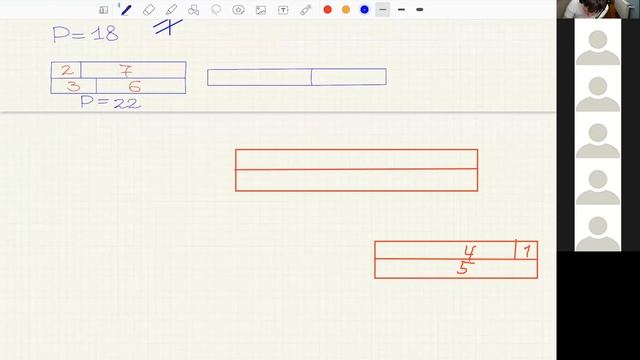Select the Lasso selection tool

coord(216,10)
